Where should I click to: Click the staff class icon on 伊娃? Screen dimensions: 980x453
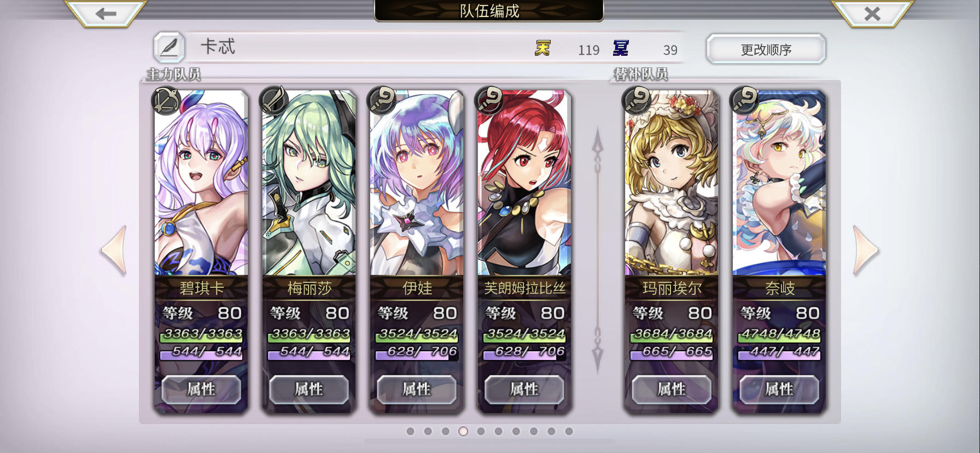coord(381,101)
